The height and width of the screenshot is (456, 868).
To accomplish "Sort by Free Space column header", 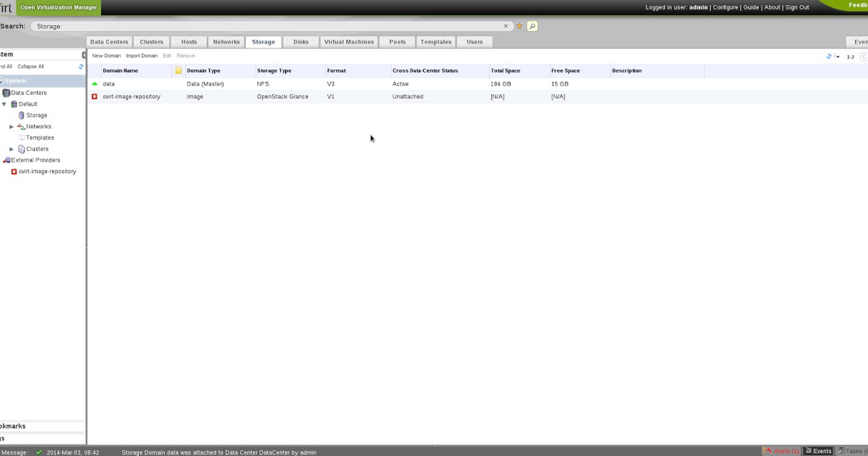I will (x=566, y=71).
